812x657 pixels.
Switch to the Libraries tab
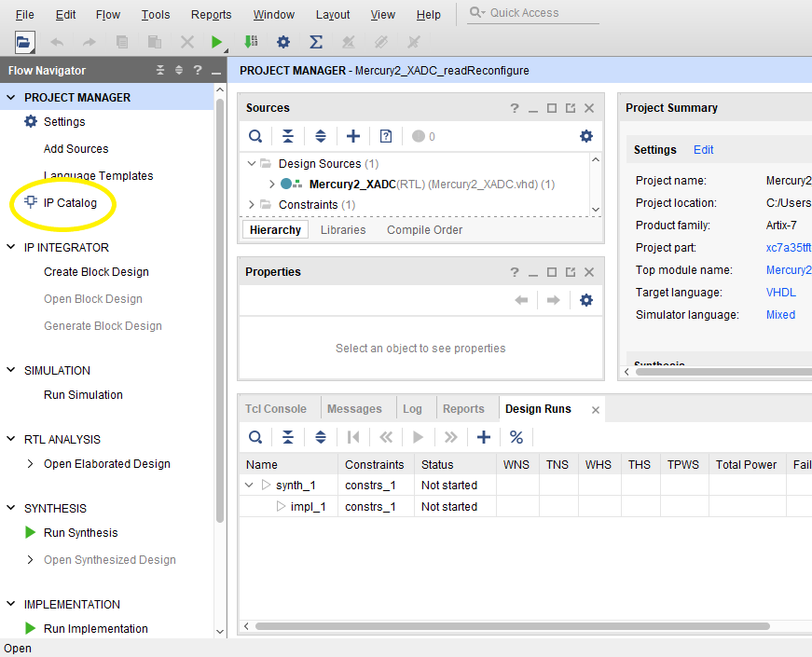(343, 230)
